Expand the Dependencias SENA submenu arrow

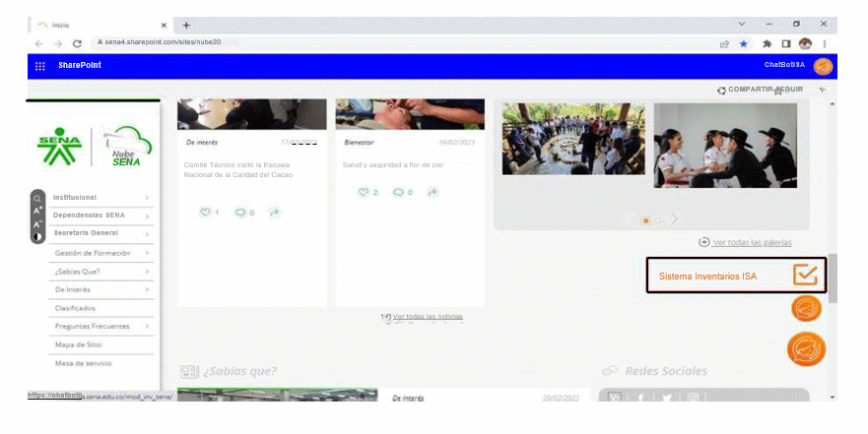pyautogui.click(x=147, y=215)
